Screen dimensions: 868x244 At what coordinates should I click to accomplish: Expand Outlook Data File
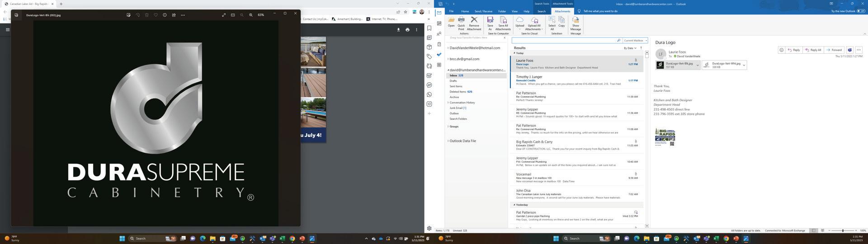[448, 141]
